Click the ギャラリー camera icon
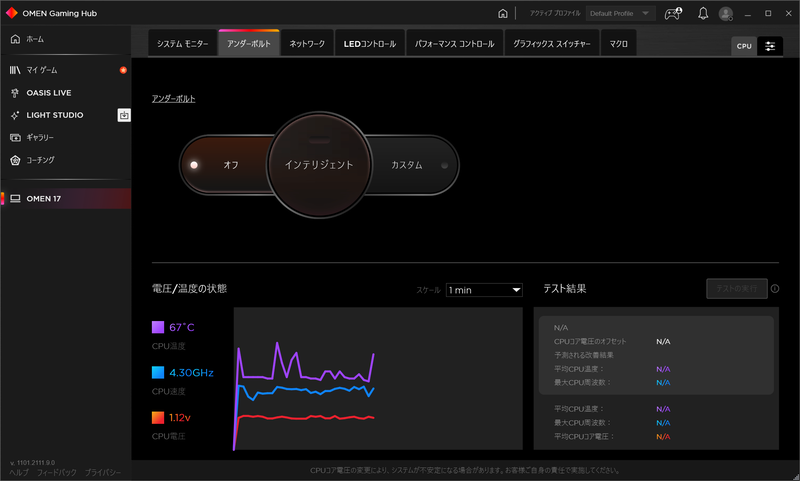This screenshot has width=800, height=481. coord(15,137)
